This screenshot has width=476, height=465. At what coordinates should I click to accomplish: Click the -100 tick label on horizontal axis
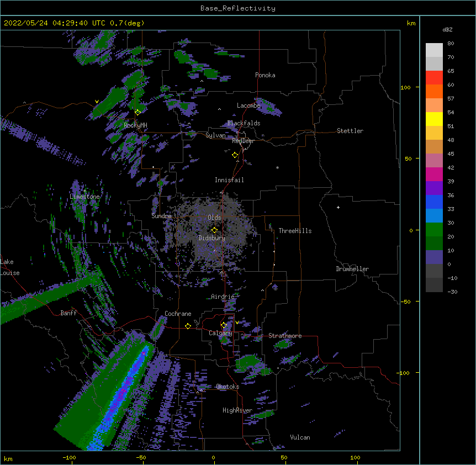point(69,457)
